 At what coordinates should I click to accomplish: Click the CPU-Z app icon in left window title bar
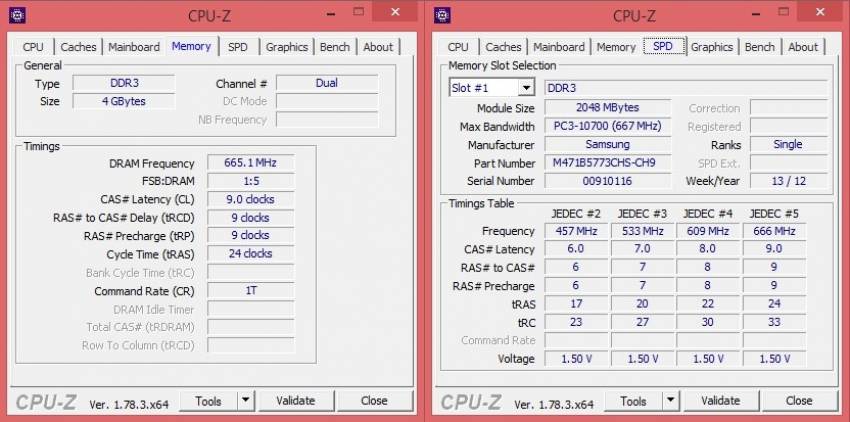[17, 15]
